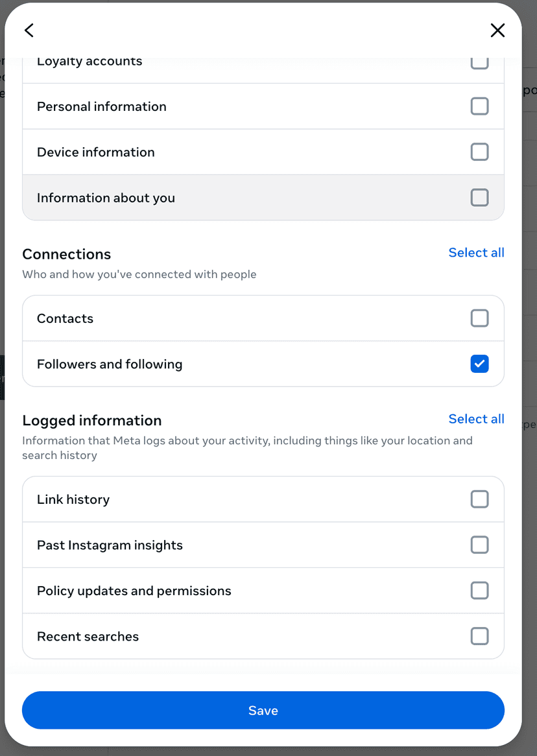Click the Contacts row label
Screen dimensions: 537x756
point(65,318)
